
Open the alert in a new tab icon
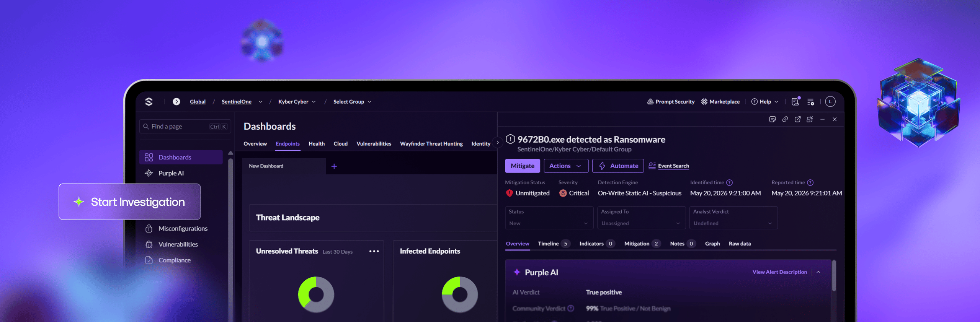pyautogui.click(x=798, y=119)
